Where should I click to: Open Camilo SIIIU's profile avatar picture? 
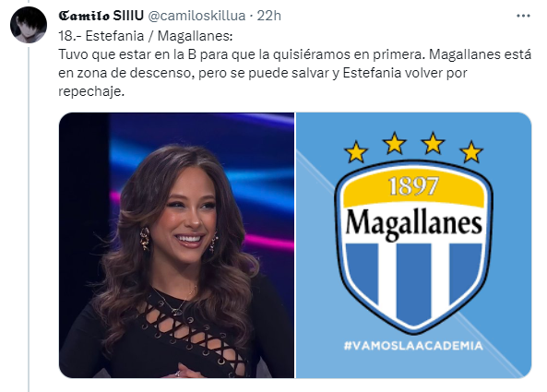[x=29, y=25]
